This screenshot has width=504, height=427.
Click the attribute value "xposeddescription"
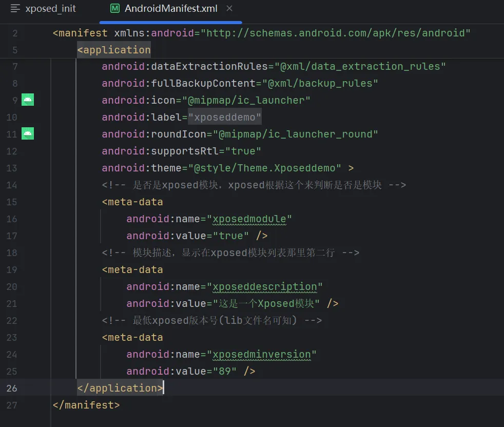tap(264, 287)
